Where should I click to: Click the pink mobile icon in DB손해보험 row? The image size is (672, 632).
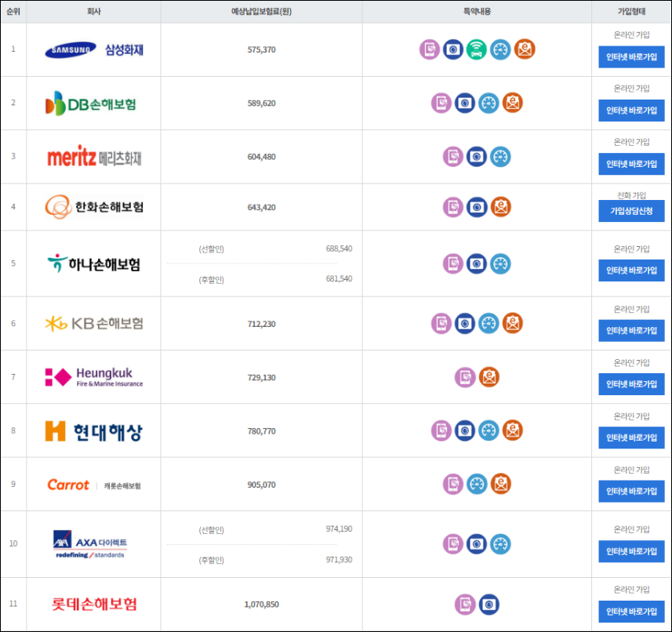click(x=441, y=103)
